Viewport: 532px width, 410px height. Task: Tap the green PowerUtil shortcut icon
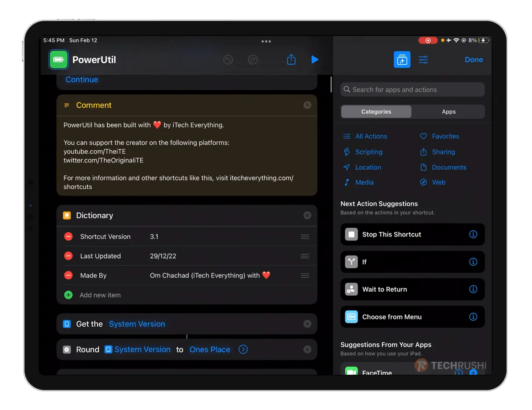(x=58, y=60)
